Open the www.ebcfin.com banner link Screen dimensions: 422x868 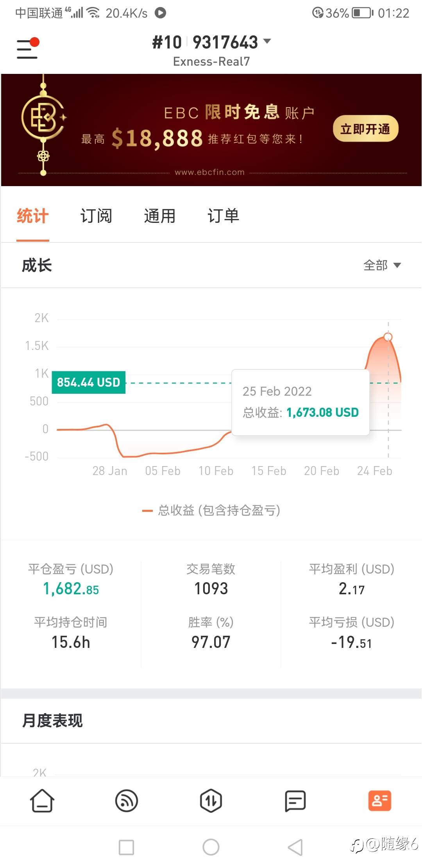point(209,172)
